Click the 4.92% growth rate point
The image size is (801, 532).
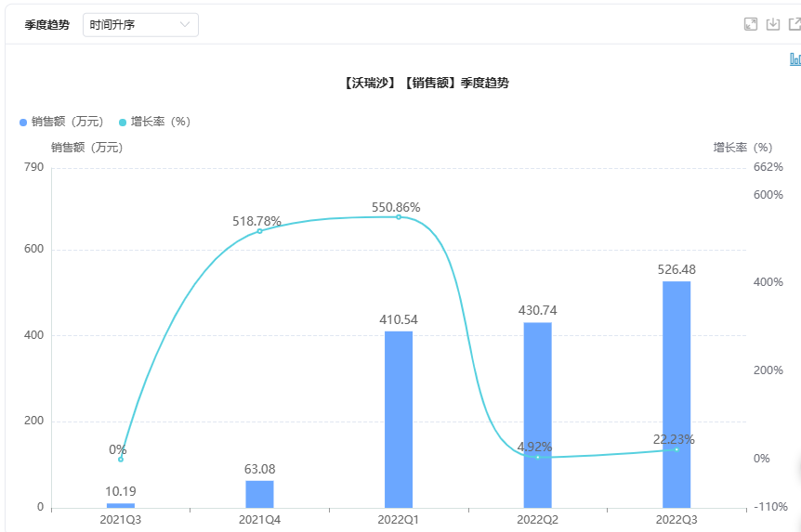click(537, 457)
